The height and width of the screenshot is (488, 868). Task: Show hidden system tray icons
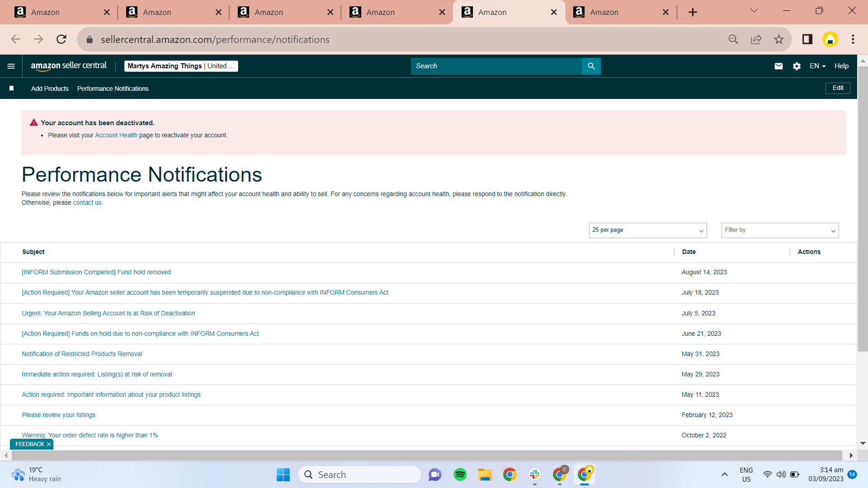tap(725, 474)
